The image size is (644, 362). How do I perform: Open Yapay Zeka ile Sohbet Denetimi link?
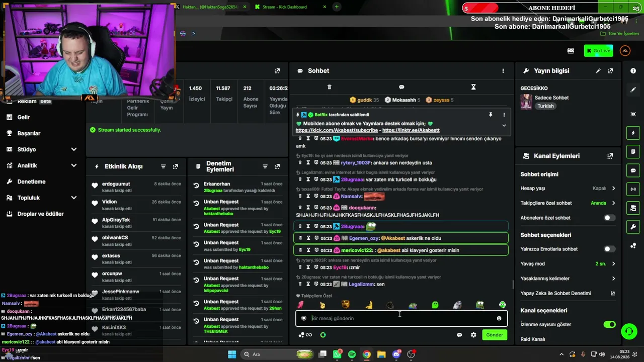pyautogui.click(x=568, y=293)
